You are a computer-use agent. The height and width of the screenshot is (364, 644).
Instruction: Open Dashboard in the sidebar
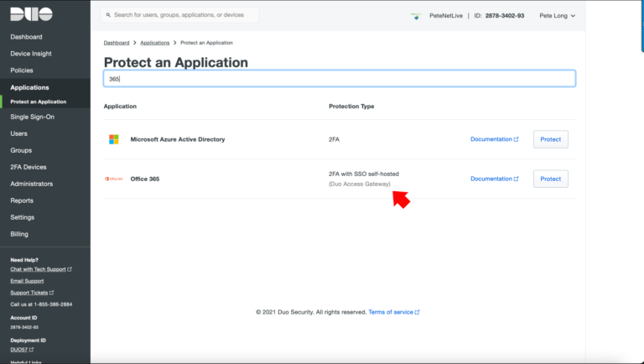26,37
